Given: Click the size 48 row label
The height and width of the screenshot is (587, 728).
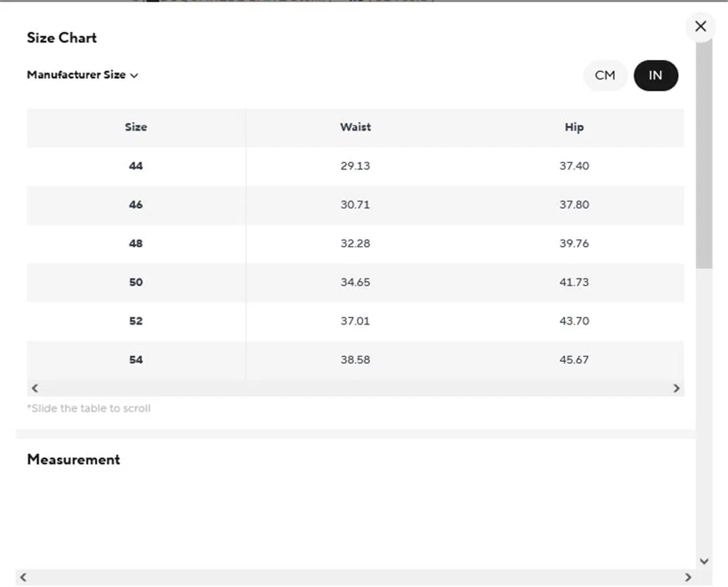Looking at the screenshot, I should click(136, 243).
